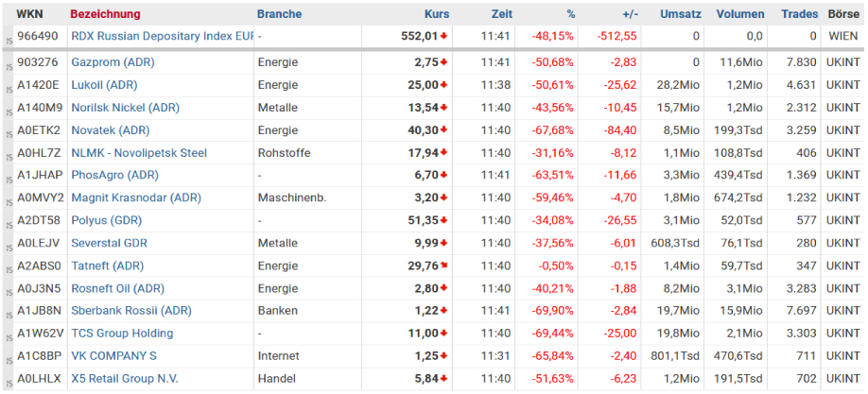
Task: Open the Rosneft Oil (ADR) link
Action: (x=117, y=288)
